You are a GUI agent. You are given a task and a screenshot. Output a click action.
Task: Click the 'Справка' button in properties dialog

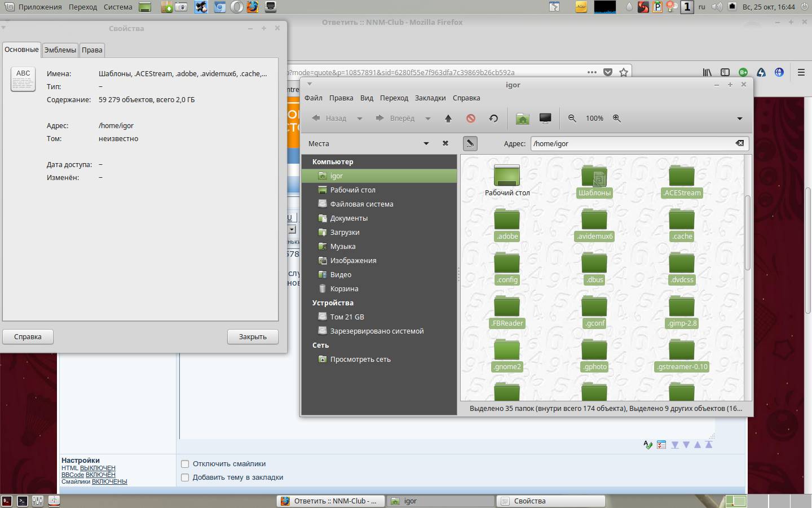(x=28, y=337)
